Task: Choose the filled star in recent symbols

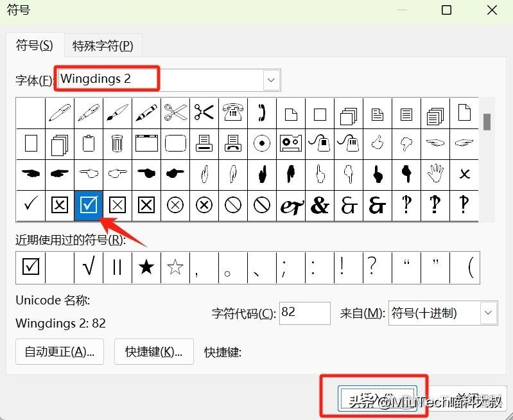Action: point(146,267)
